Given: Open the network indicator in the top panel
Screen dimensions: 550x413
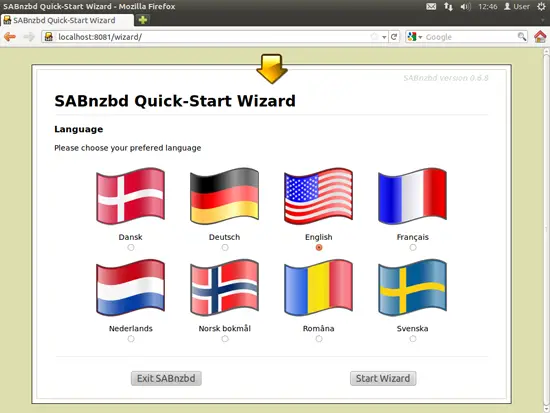Looking at the screenshot, I should point(448,6).
